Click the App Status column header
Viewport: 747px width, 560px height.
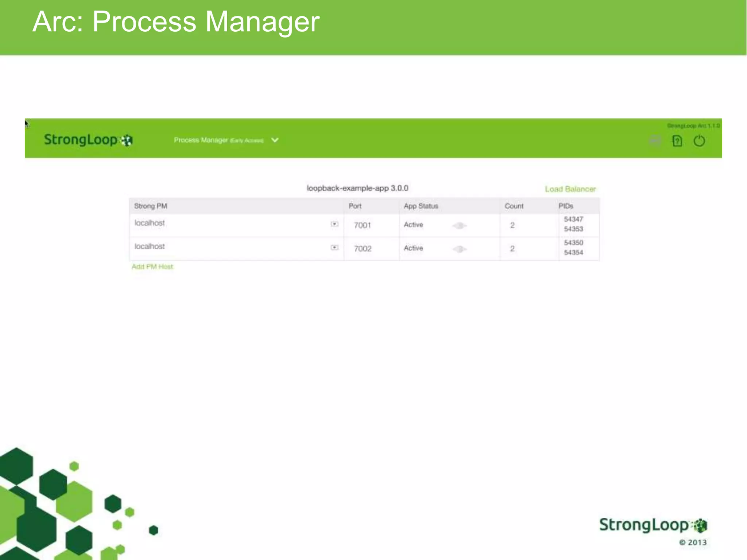[421, 206]
